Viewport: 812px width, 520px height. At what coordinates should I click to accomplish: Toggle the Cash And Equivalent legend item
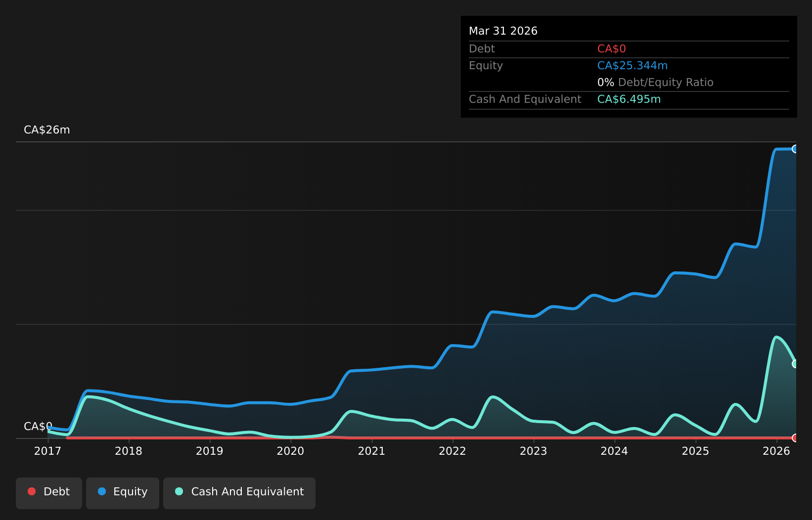[x=239, y=493]
